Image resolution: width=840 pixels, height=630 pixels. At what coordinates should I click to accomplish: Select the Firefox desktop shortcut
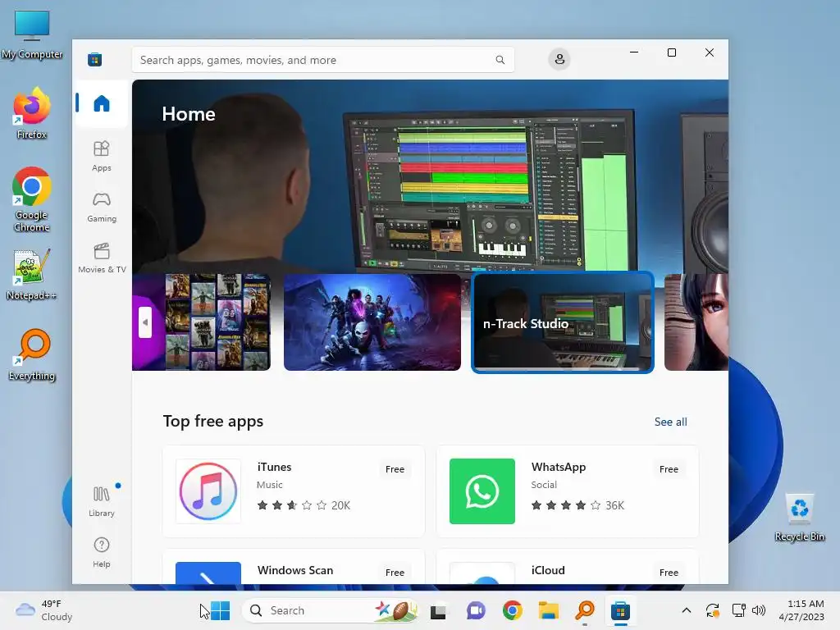[x=32, y=113]
